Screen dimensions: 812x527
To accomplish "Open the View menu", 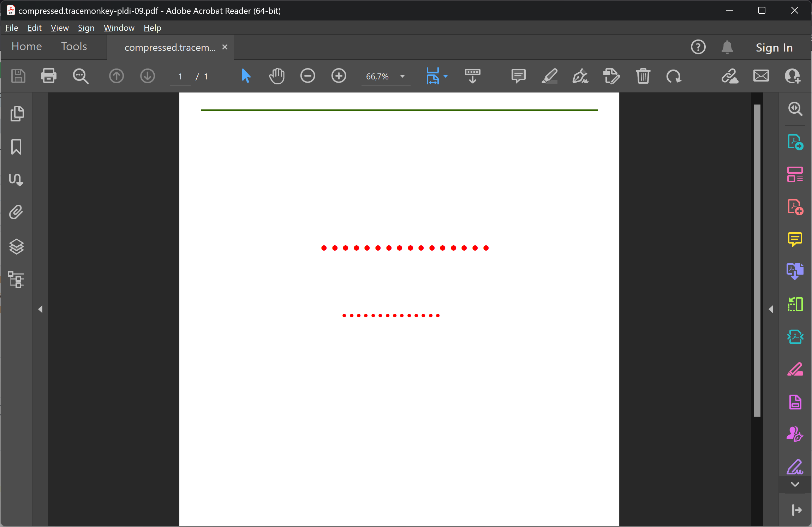I will [x=59, y=28].
